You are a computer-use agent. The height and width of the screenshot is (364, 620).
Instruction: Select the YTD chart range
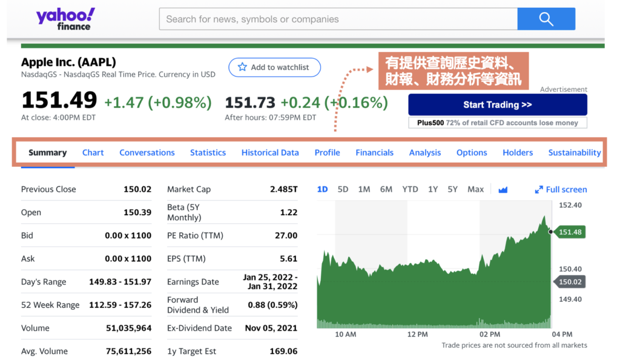pyautogui.click(x=410, y=189)
